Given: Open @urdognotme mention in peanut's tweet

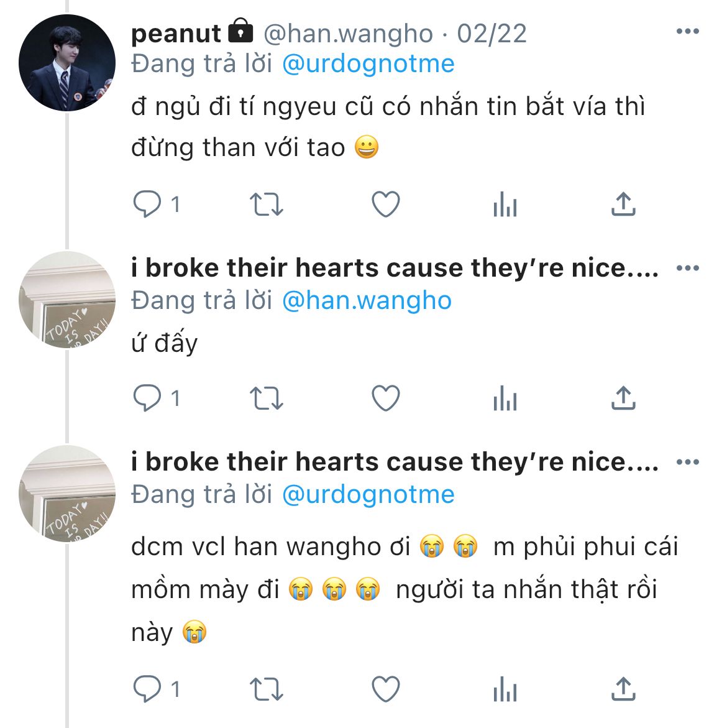Looking at the screenshot, I should pos(368,63).
